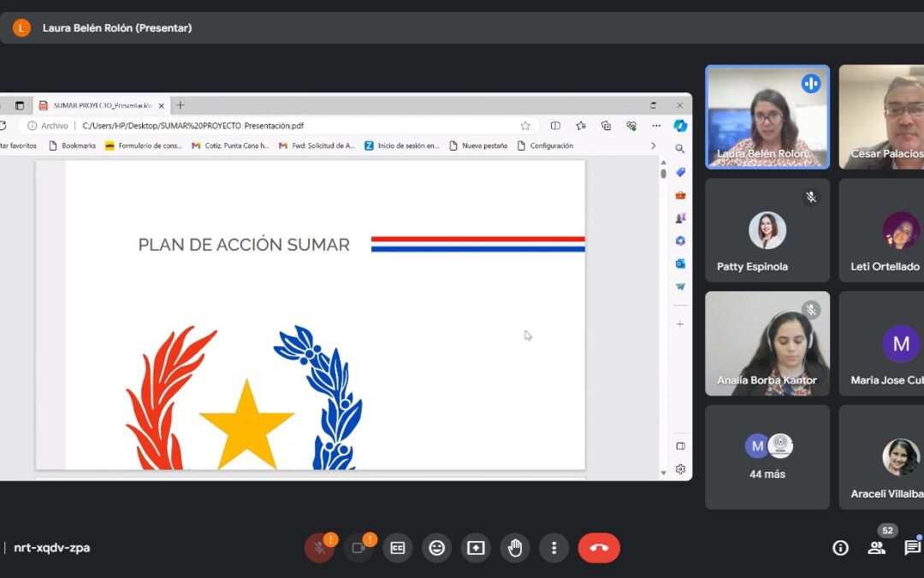Toggle closed captions CC button

tap(397, 548)
